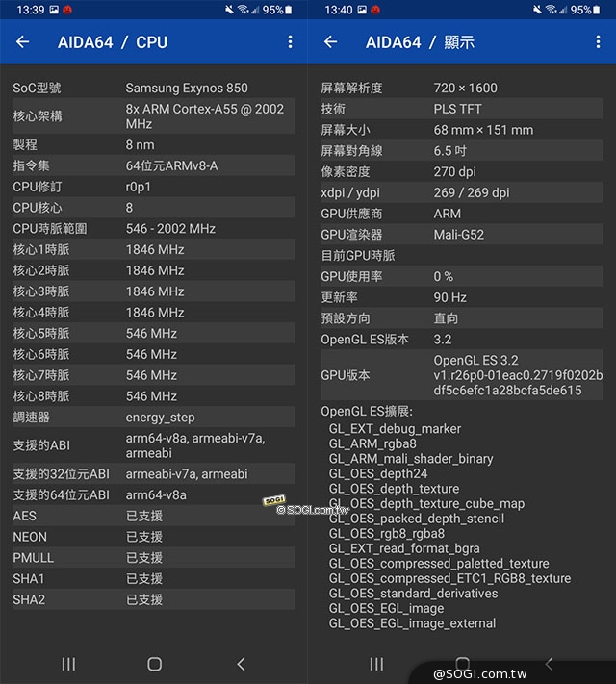
Task: Open overflow menu on CPU screen
Action: click(290, 42)
